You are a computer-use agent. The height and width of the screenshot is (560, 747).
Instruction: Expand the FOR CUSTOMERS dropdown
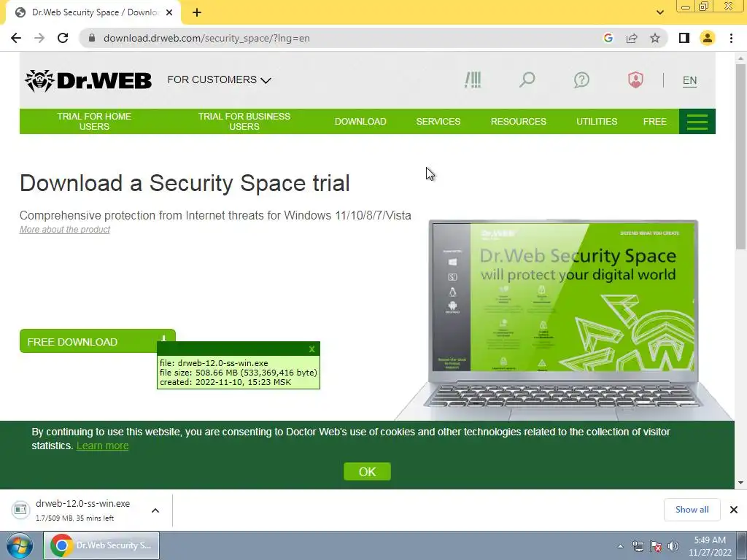219,80
